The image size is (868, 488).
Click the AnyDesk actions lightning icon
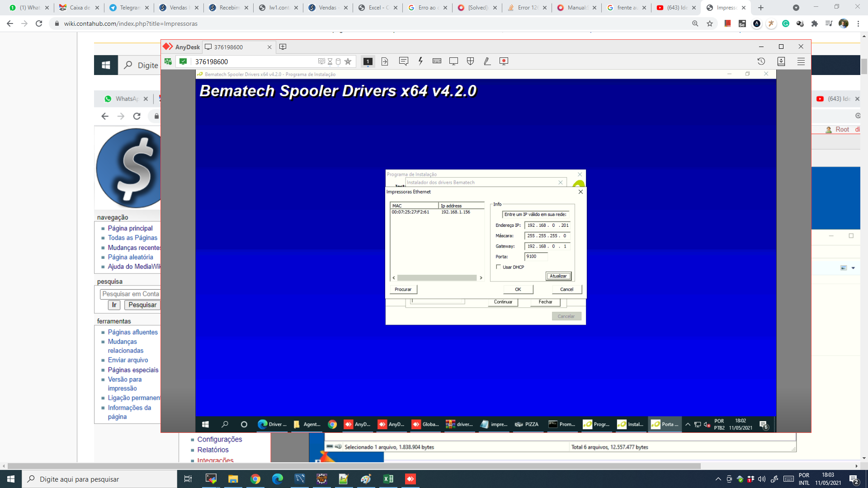(420, 61)
